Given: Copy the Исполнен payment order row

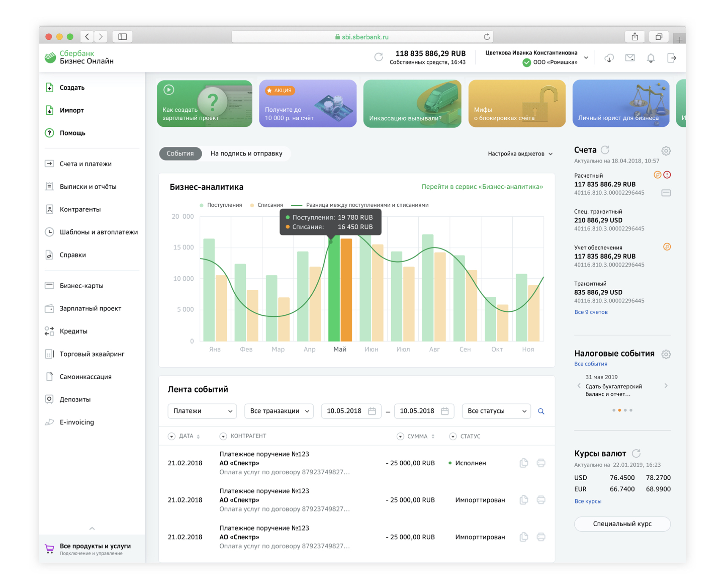Looking at the screenshot, I should point(524,463).
